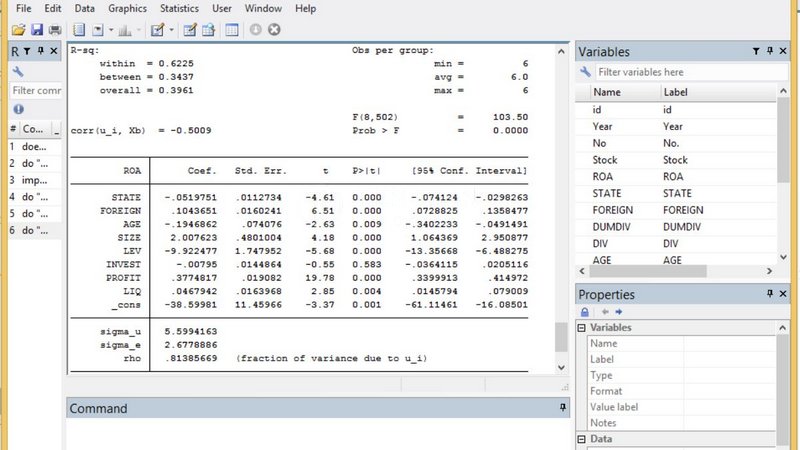
Task: Go to next variable in Properties
Action: tap(618, 312)
